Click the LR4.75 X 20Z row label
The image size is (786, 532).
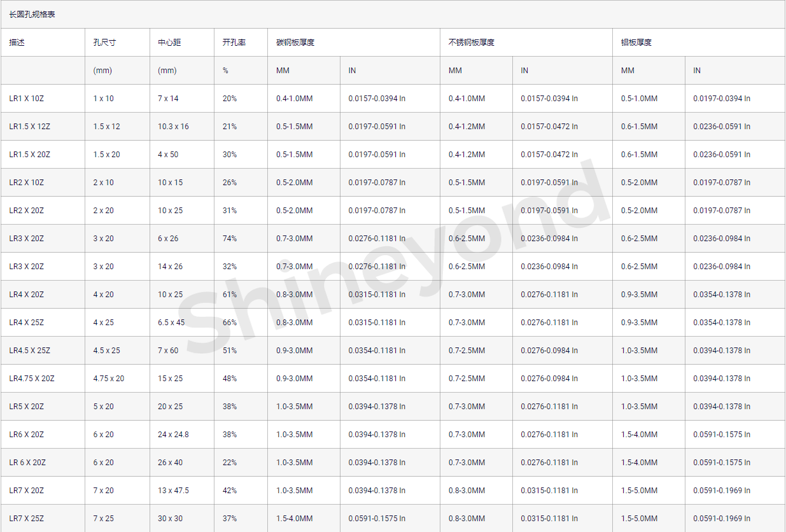(32, 379)
